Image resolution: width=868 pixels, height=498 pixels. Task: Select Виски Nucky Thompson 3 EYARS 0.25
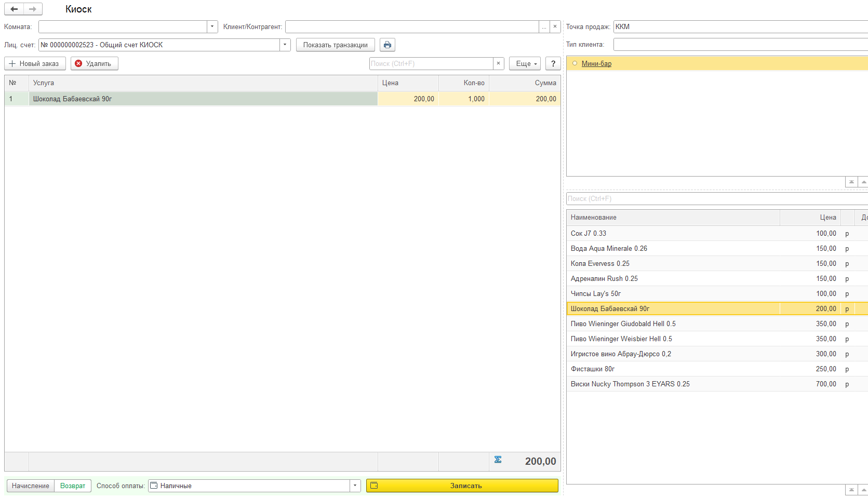[717, 384]
